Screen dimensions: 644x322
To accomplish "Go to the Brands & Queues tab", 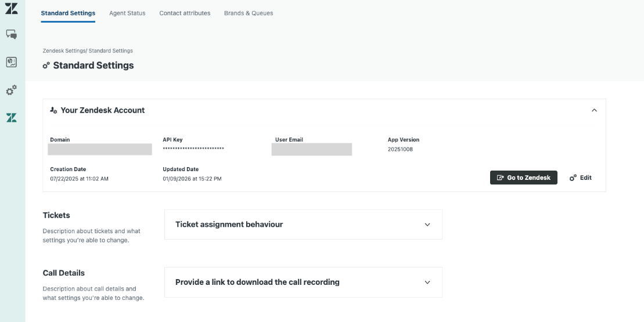I will coord(249,13).
